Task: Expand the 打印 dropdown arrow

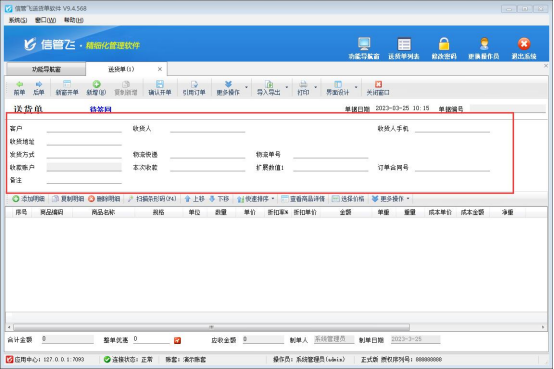Action: [x=316, y=87]
